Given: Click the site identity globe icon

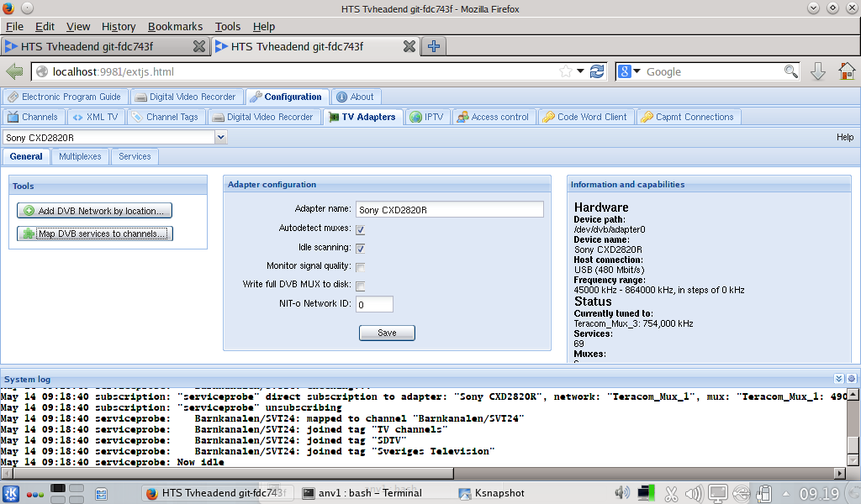Looking at the screenshot, I should tap(42, 72).
